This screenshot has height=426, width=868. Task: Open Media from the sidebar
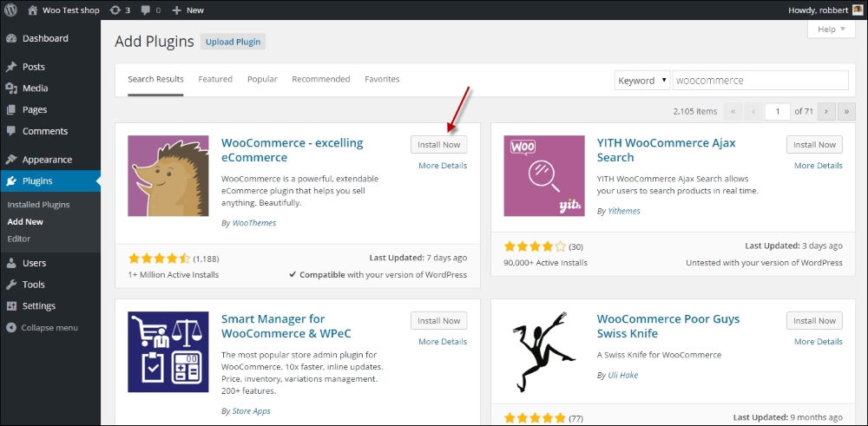[35, 88]
